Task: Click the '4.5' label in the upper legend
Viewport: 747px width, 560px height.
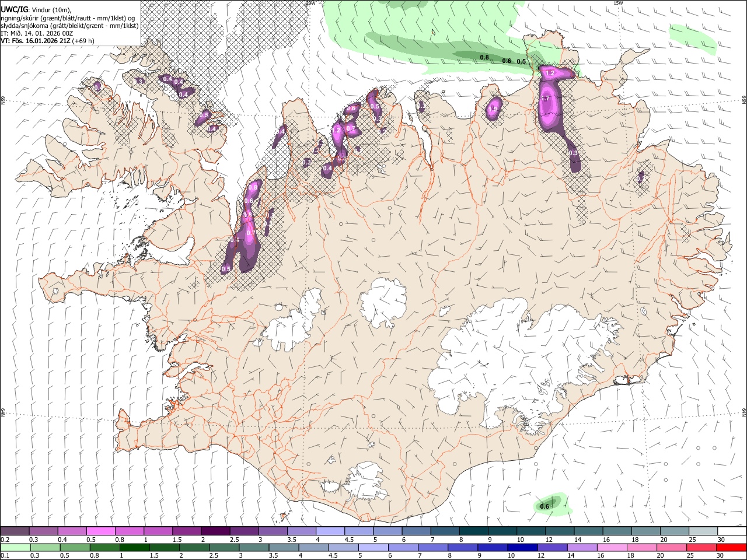Action: 348,540
